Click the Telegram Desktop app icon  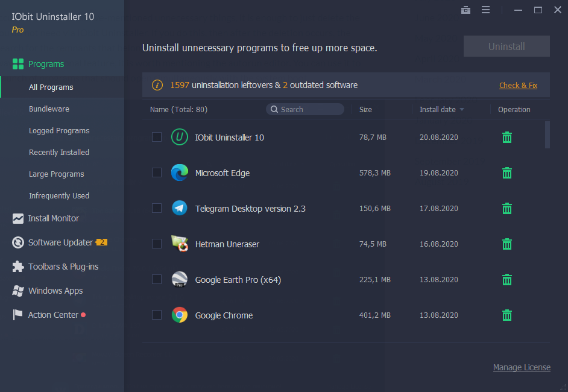pyautogui.click(x=179, y=208)
